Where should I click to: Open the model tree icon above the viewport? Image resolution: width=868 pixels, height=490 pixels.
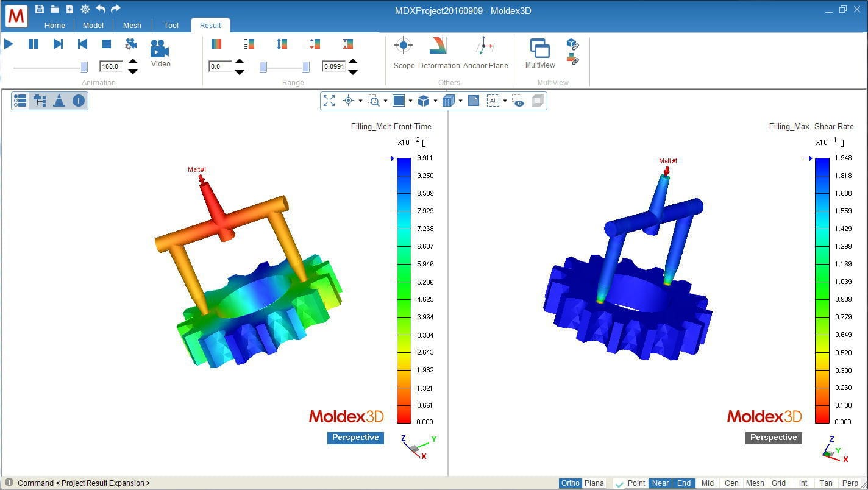pos(40,101)
